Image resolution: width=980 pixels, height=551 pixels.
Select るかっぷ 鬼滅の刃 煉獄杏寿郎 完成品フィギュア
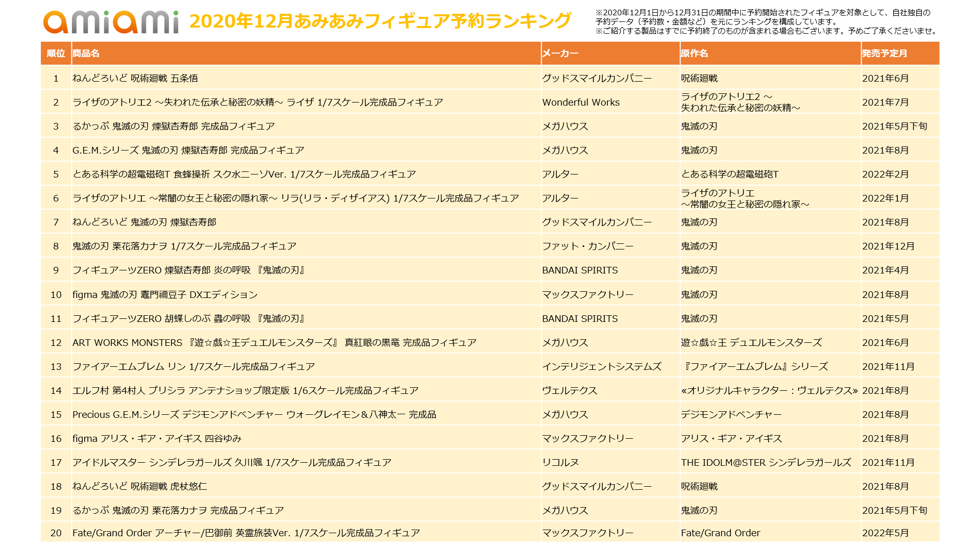174,126
